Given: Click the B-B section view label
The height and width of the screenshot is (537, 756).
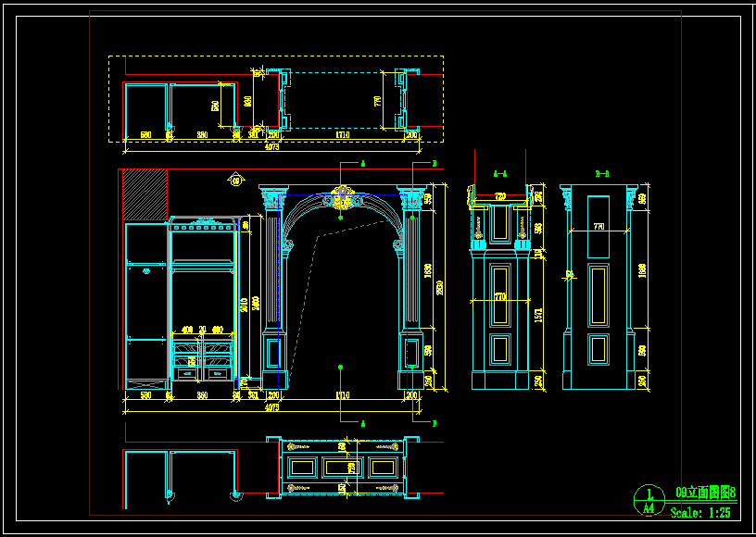Looking at the screenshot, I should (601, 172).
